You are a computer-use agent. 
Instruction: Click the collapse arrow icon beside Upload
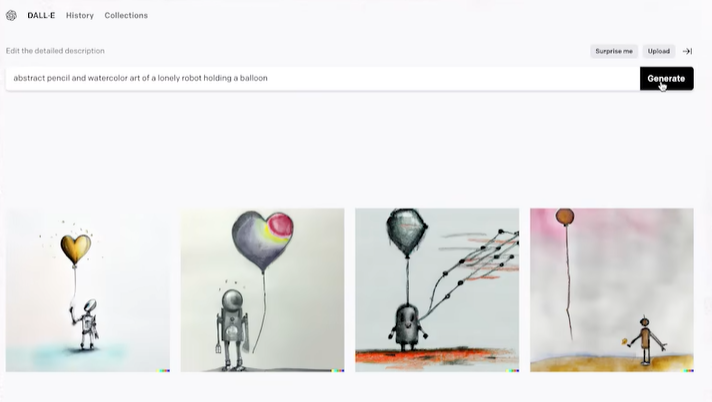(687, 51)
